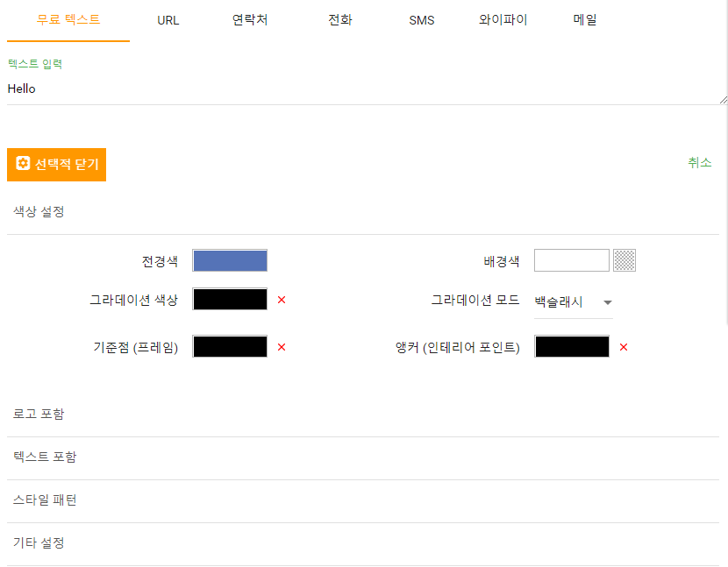Click inside the Hello text input field
Image resolution: width=728 pixels, height=567 pixels.
tap(351, 89)
